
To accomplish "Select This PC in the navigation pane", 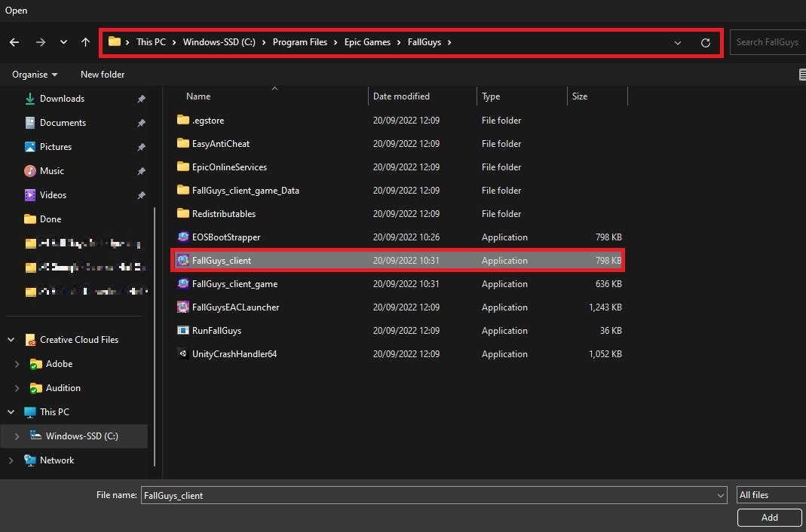I will point(54,412).
